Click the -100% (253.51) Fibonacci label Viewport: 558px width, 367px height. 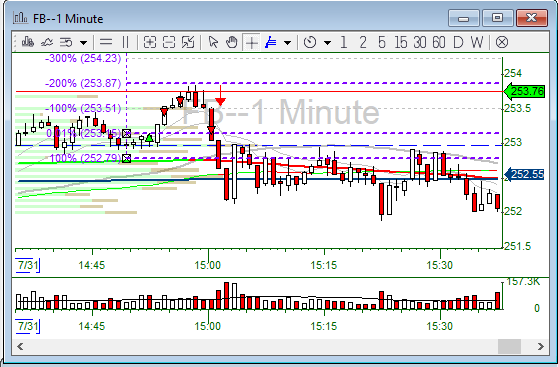coord(83,108)
